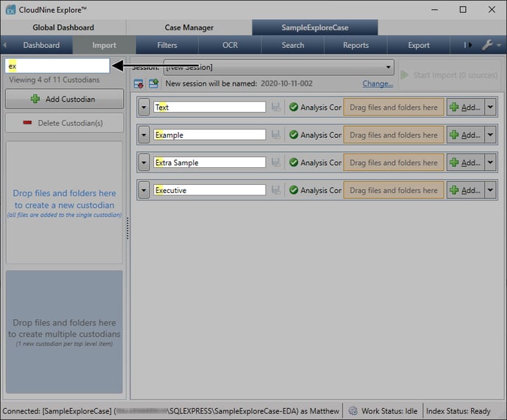
Task: Open the Export tab
Action: click(419, 45)
